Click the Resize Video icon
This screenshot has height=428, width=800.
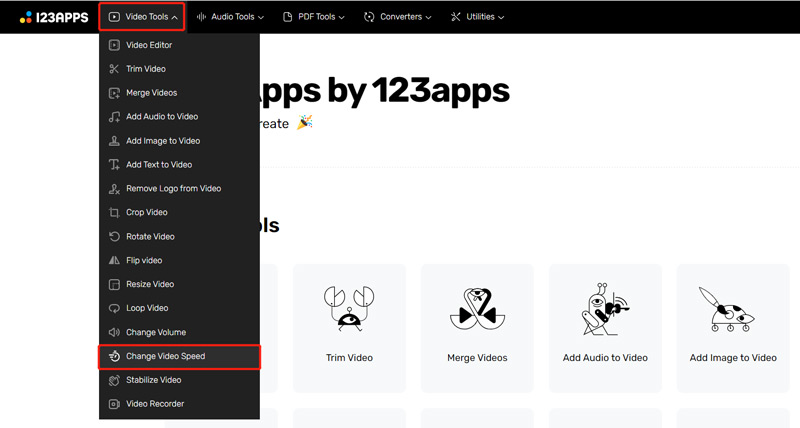[114, 284]
